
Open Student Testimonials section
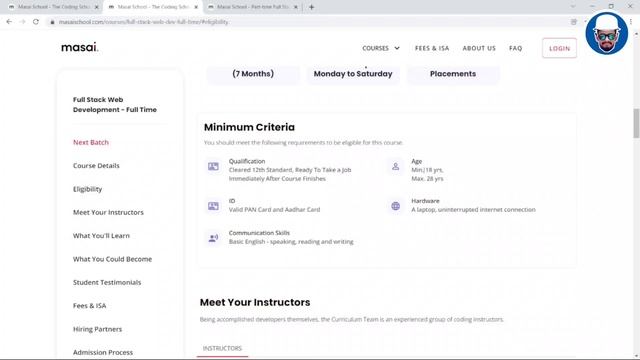click(107, 282)
